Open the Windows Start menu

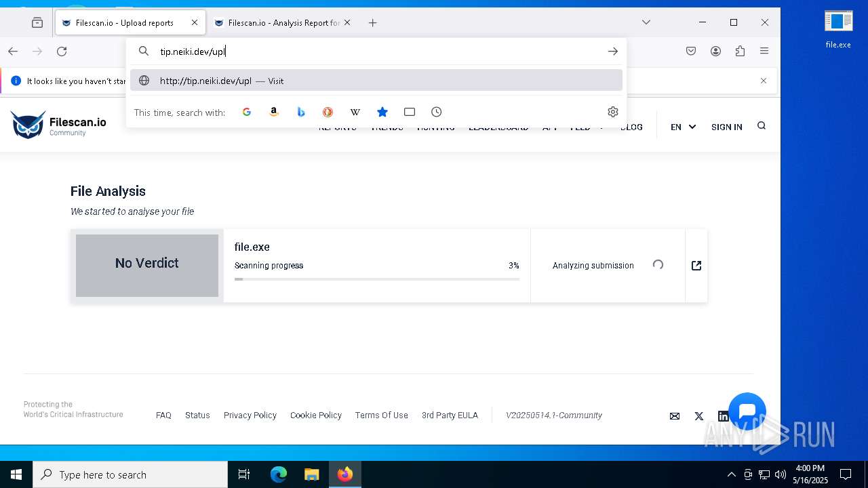(16, 474)
